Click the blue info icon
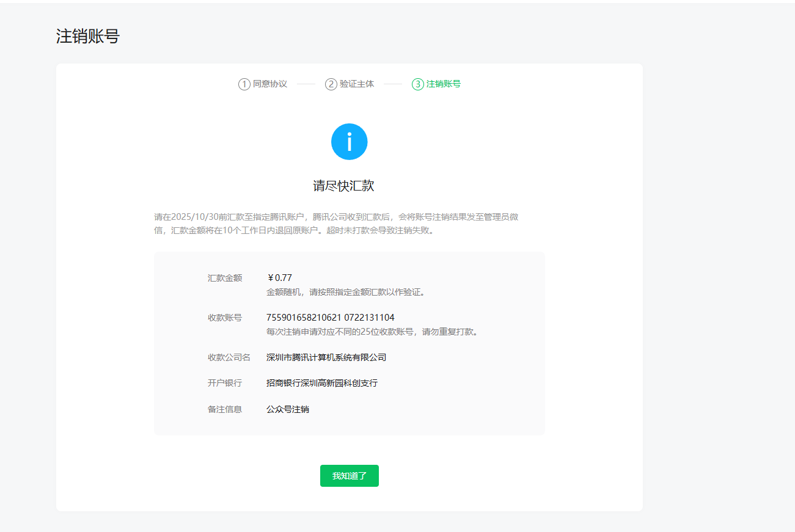Image resolution: width=795 pixels, height=532 pixels. click(349, 142)
